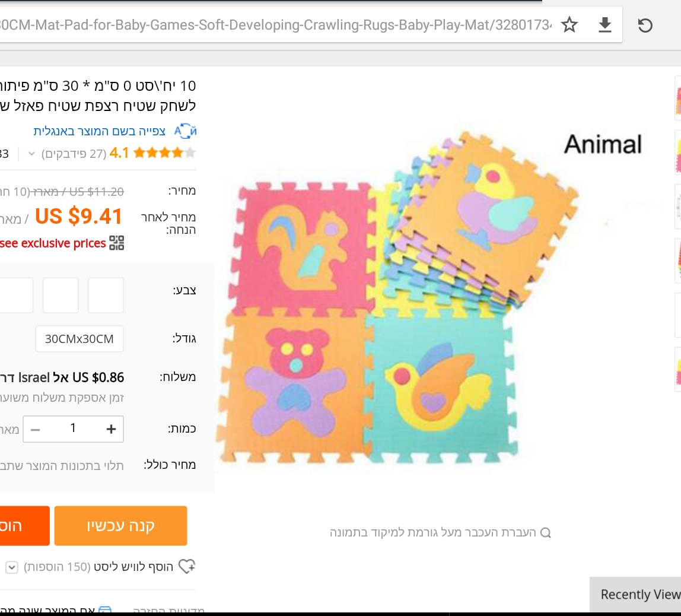This screenshot has height=616, width=681.
Task: Open the wishlist dropdown arrow
Action: pos(11,567)
